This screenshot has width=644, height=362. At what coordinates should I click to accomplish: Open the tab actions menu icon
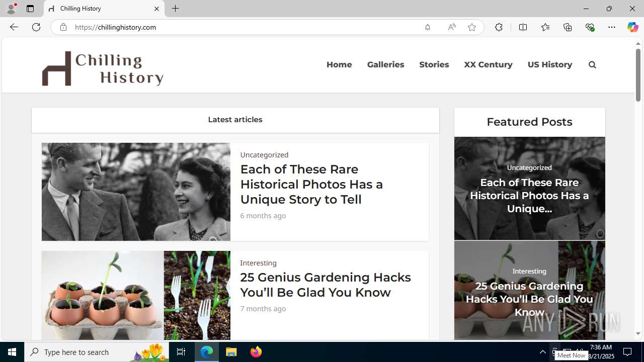point(30,9)
